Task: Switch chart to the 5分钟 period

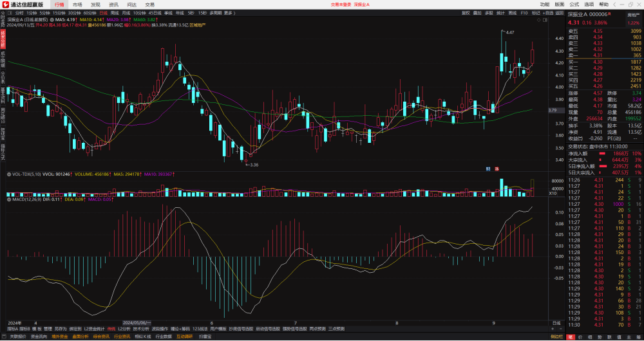Action: [x=44, y=13]
